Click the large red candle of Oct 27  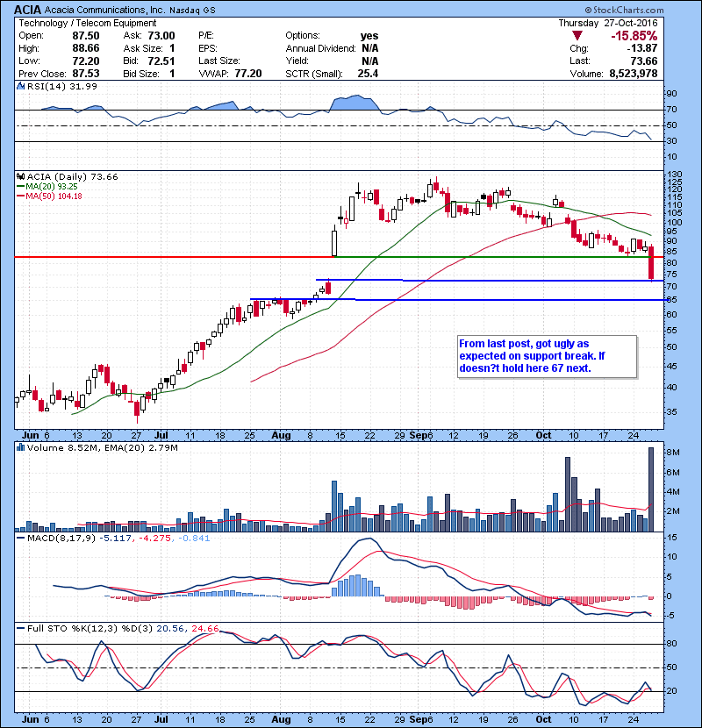[651, 263]
